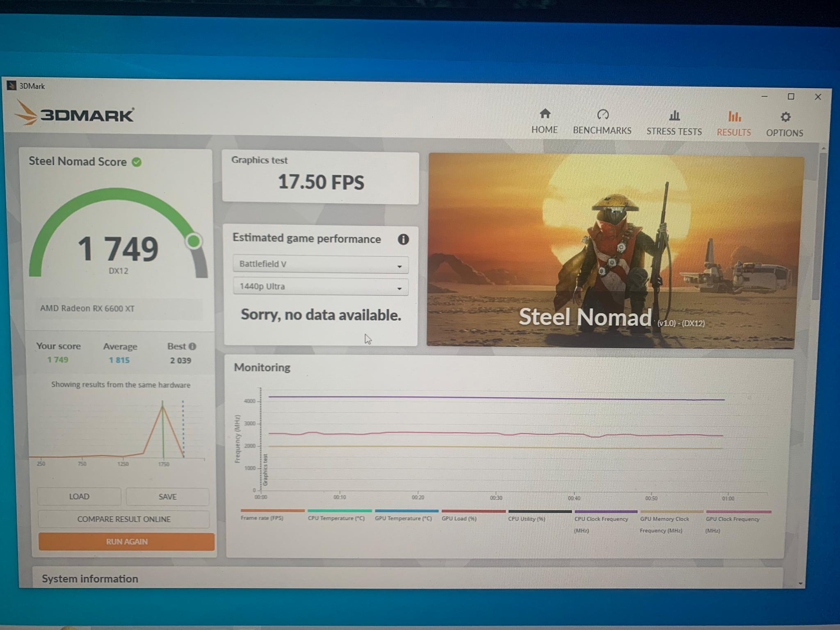
Task: Switch to the STRESS TESTS tab label
Action: pos(674,132)
